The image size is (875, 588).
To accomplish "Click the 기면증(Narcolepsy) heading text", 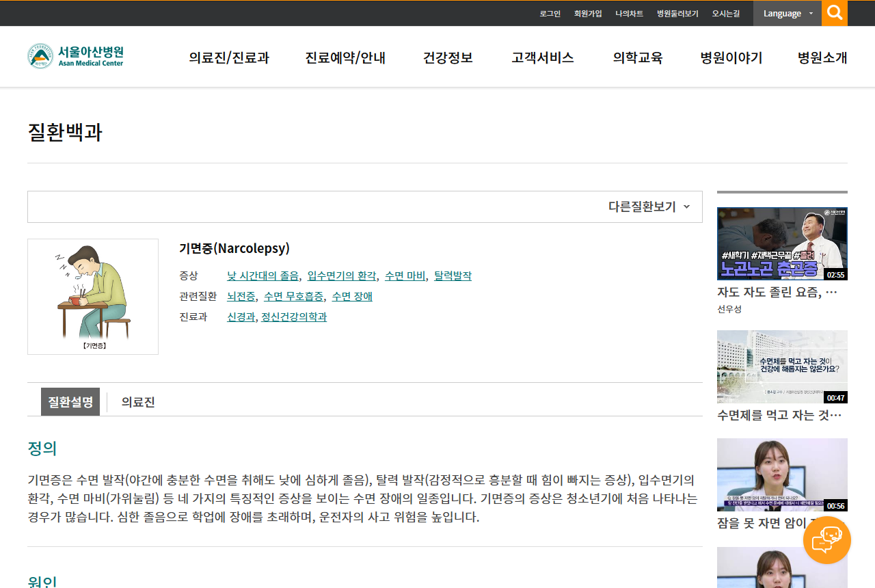I will 234,248.
